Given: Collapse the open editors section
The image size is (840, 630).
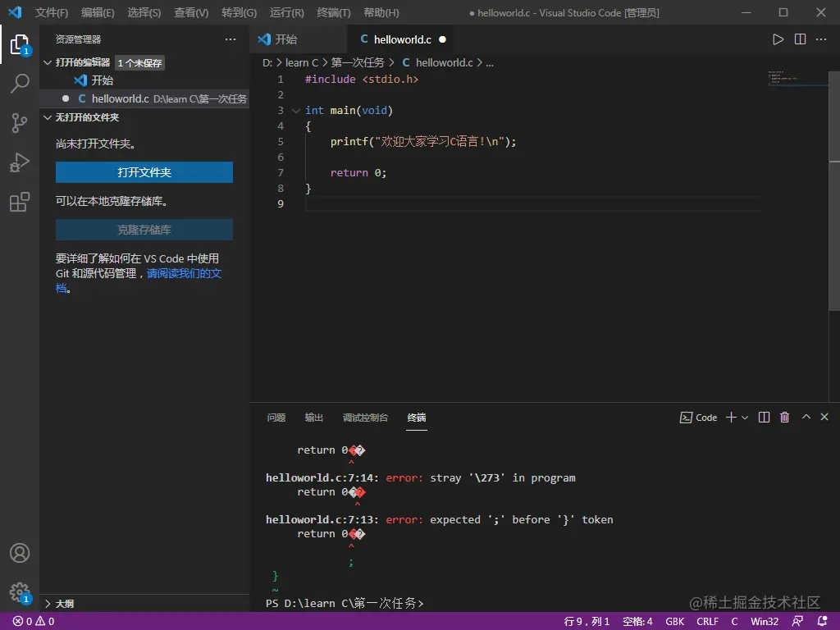Looking at the screenshot, I should click(48, 62).
